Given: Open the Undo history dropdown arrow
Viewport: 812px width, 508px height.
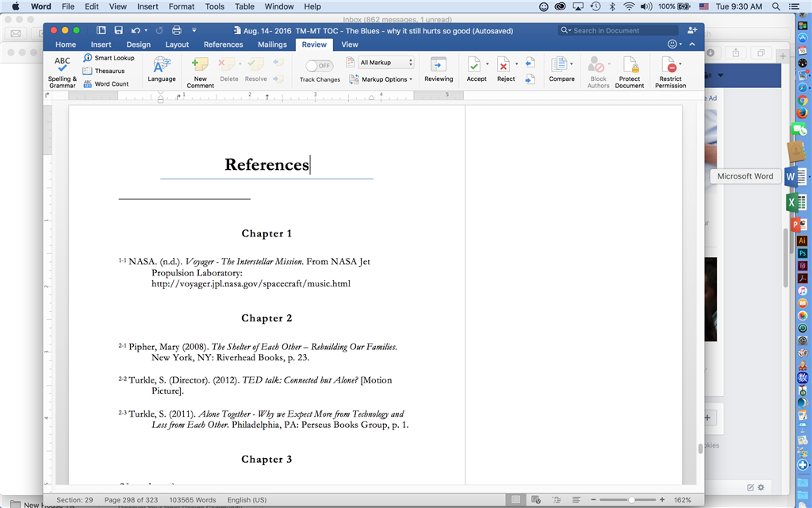Looking at the screenshot, I should tap(146, 31).
